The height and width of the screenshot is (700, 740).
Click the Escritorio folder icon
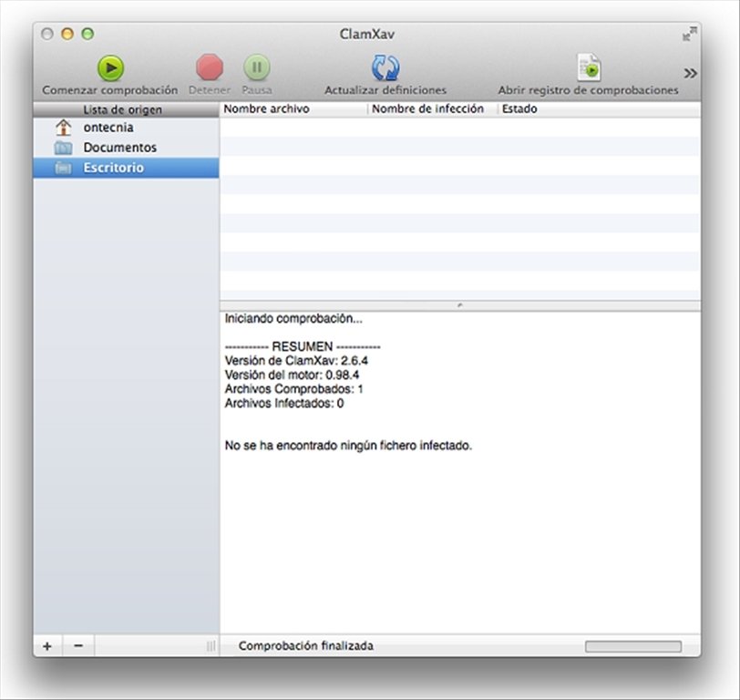[63, 168]
